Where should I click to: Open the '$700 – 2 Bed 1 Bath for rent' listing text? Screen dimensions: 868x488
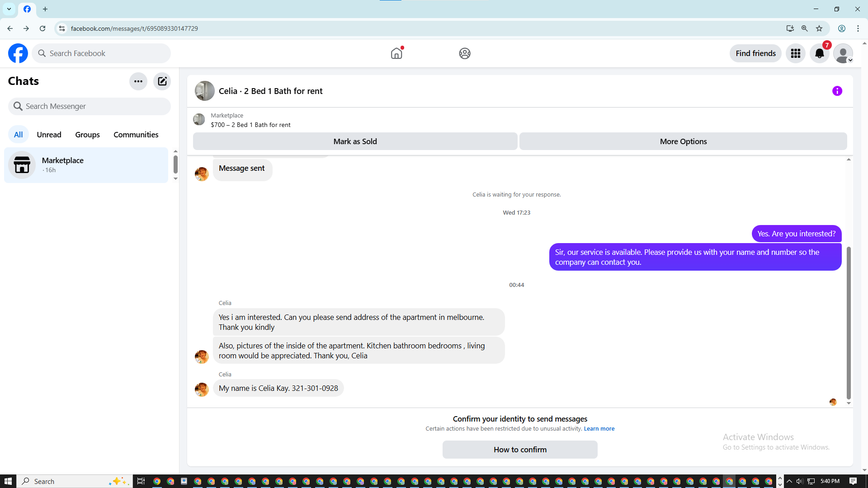point(250,125)
